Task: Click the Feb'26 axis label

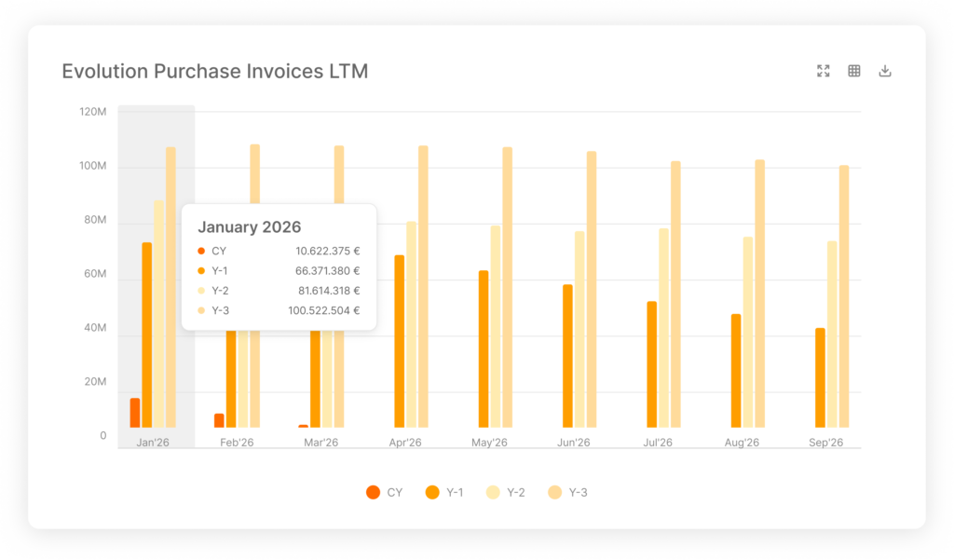Action: [237, 443]
